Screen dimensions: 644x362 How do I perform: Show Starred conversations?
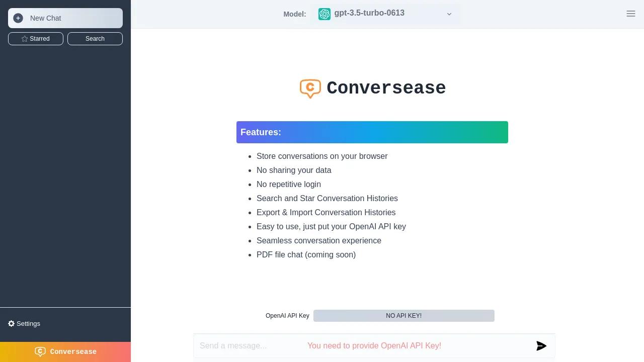coord(36,39)
